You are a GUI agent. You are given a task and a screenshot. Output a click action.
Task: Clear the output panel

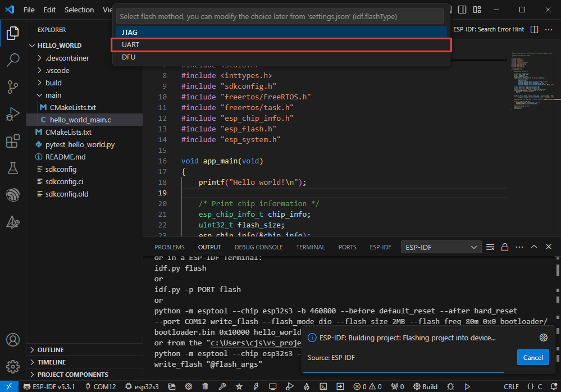[x=490, y=247]
